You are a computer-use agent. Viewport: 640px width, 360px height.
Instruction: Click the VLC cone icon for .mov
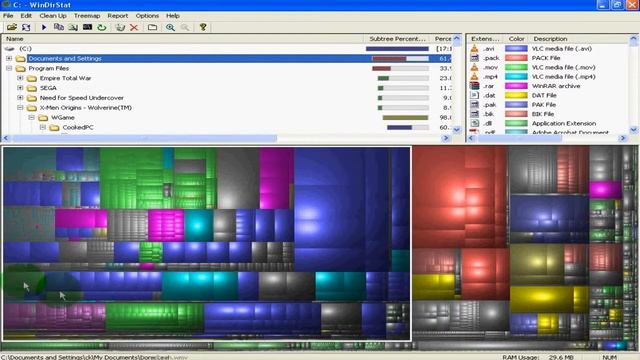pyautogui.click(x=474, y=67)
